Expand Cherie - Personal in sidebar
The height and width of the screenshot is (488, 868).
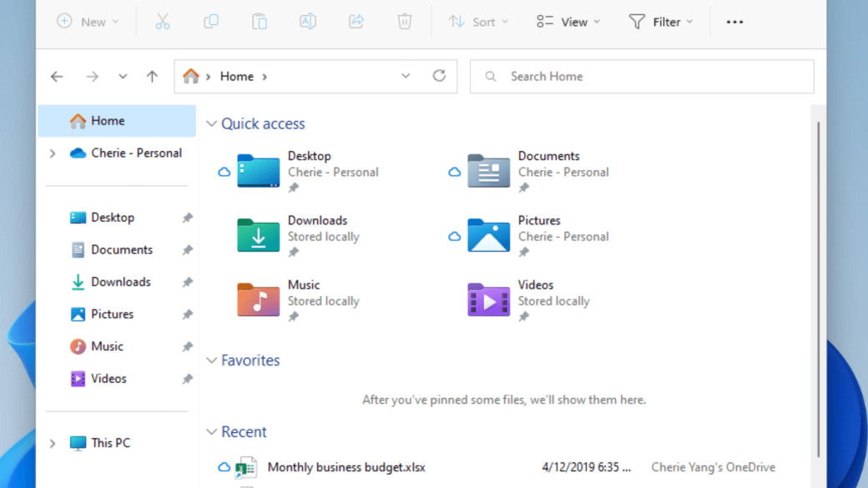[x=53, y=153]
